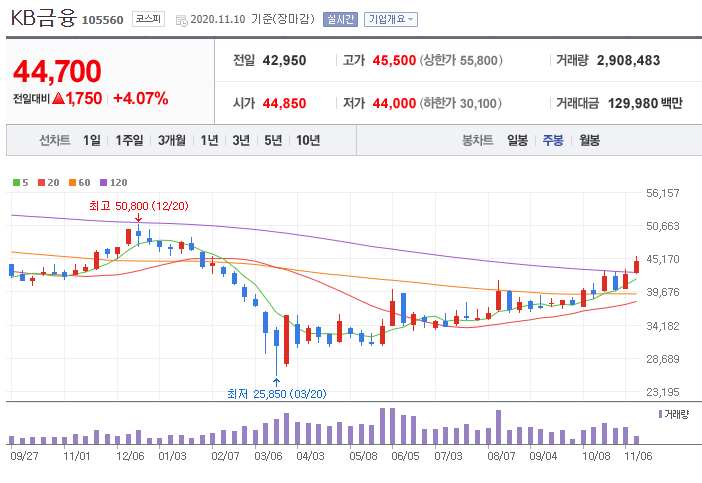702x483 pixels.
Task: Click the 봉차트 label
Action: [477, 141]
